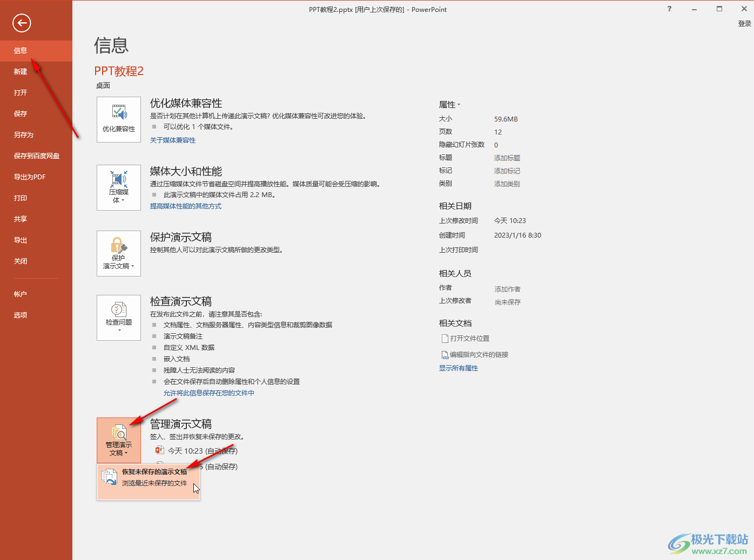The height and width of the screenshot is (560, 754).
Task: Click 显示所有属性 (Show all properties) link
Action: click(459, 368)
